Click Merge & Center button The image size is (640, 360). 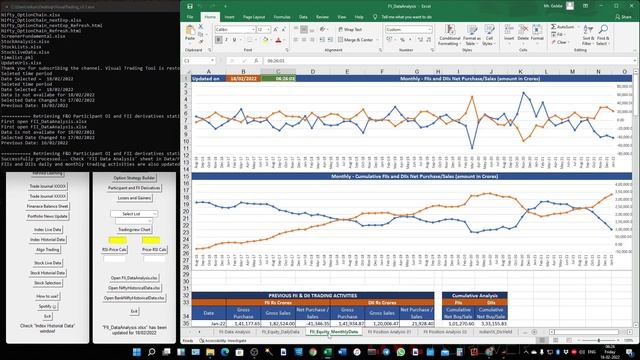point(356,40)
